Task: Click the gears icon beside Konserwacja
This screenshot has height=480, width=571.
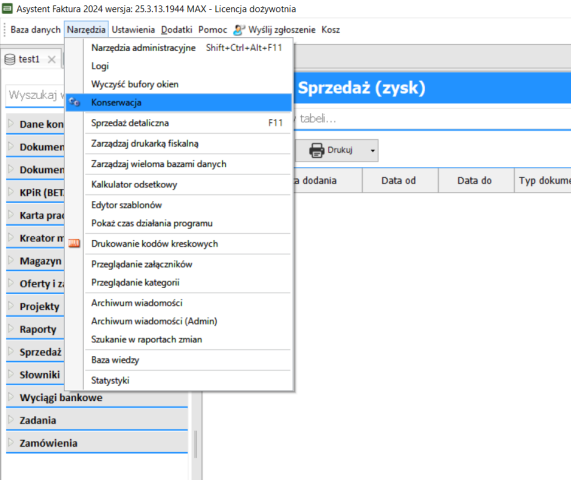Action: click(75, 102)
